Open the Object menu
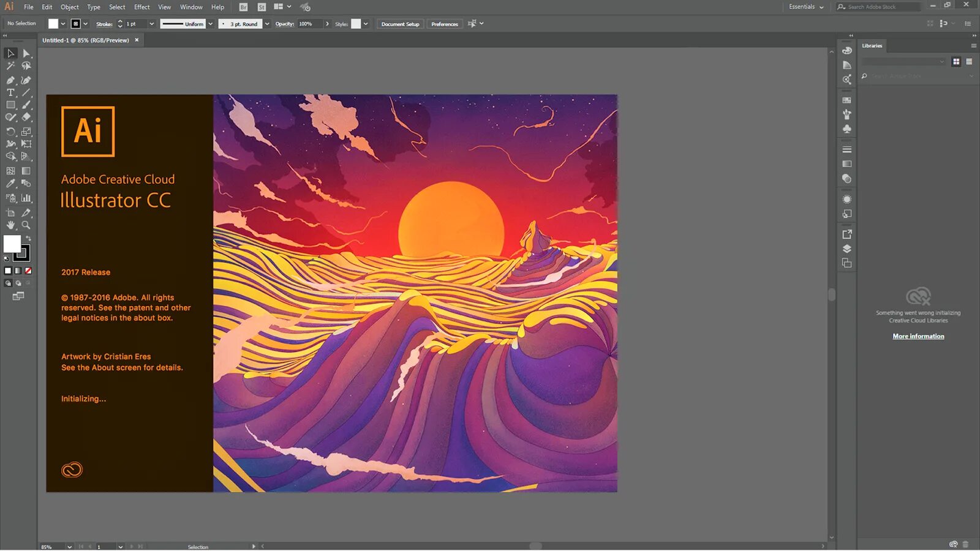 pos(69,7)
